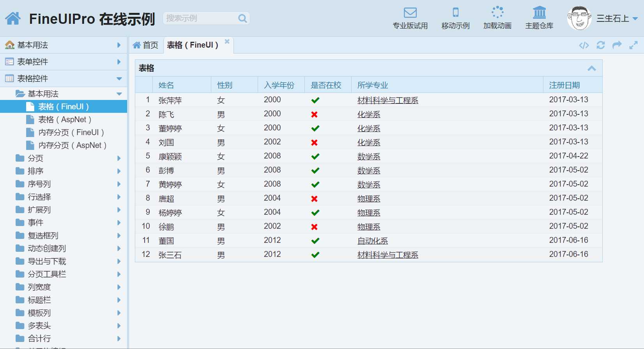This screenshot has width=644, height=349.
Task: Open 专业版试用 envelope icon
Action: (x=410, y=12)
